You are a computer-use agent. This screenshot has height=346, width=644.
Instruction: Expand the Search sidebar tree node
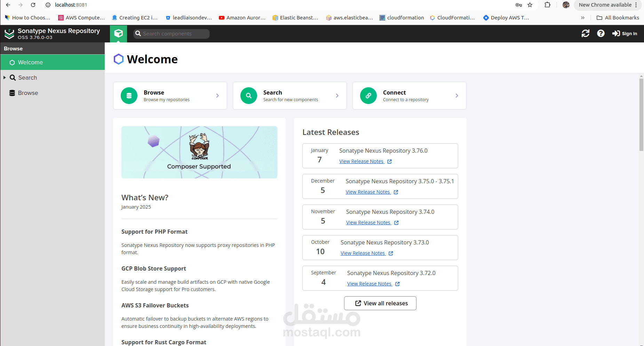click(x=5, y=78)
